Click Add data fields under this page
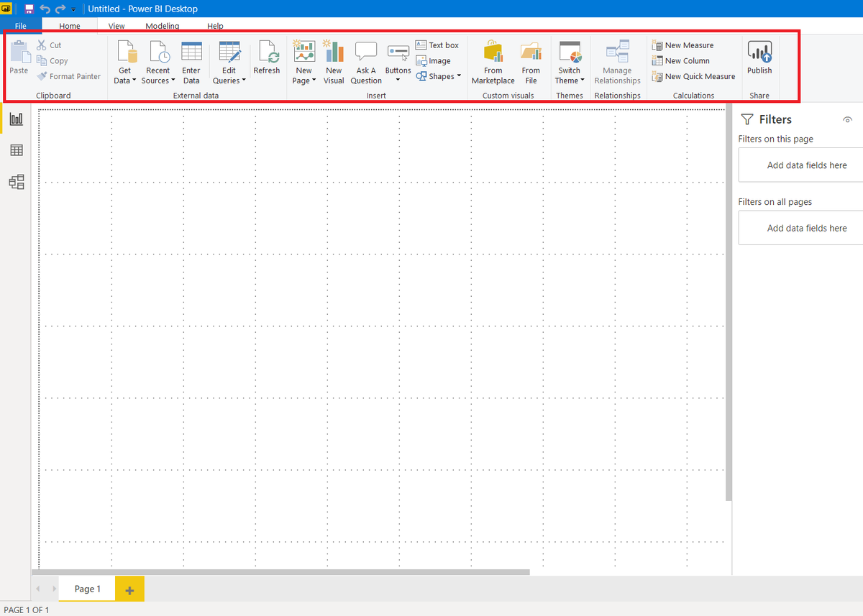 801,165
